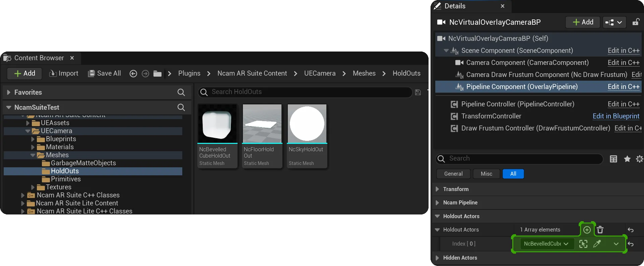Click Add button in Content Browser
This screenshot has height=266, width=644.
[x=25, y=74]
